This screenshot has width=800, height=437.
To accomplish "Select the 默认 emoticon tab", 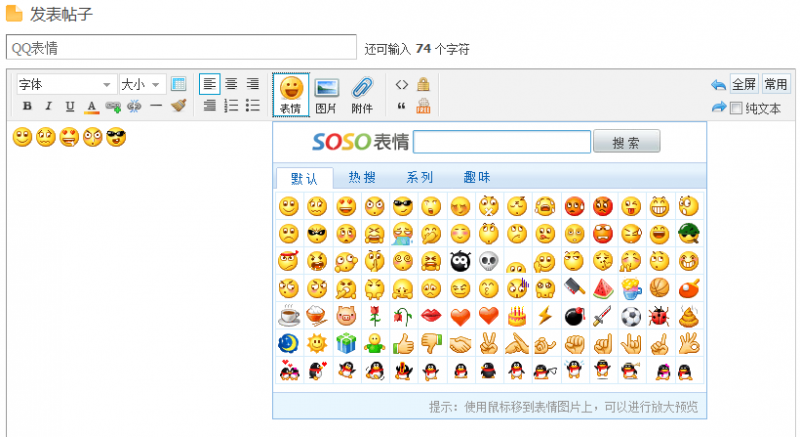I will tap(305, 178).
